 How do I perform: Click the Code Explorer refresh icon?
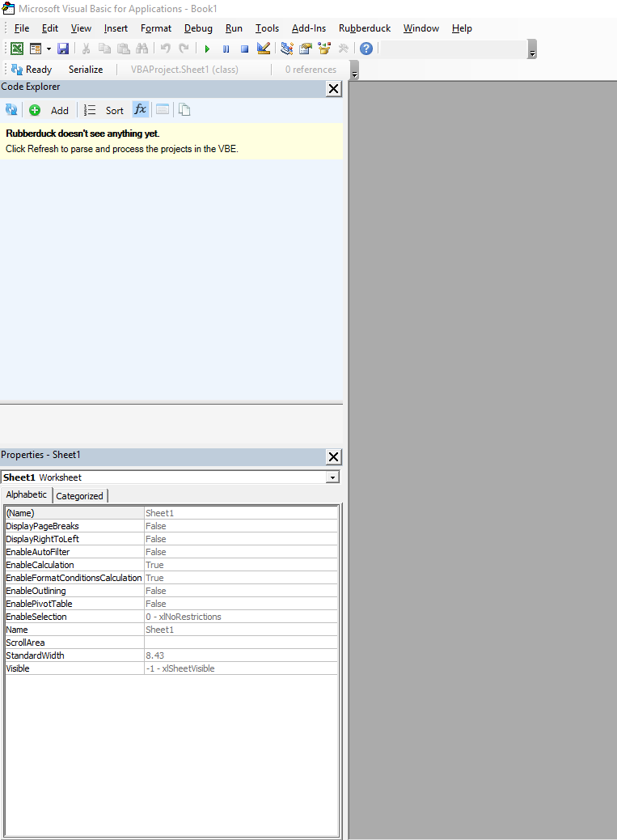tap(11, 110)
